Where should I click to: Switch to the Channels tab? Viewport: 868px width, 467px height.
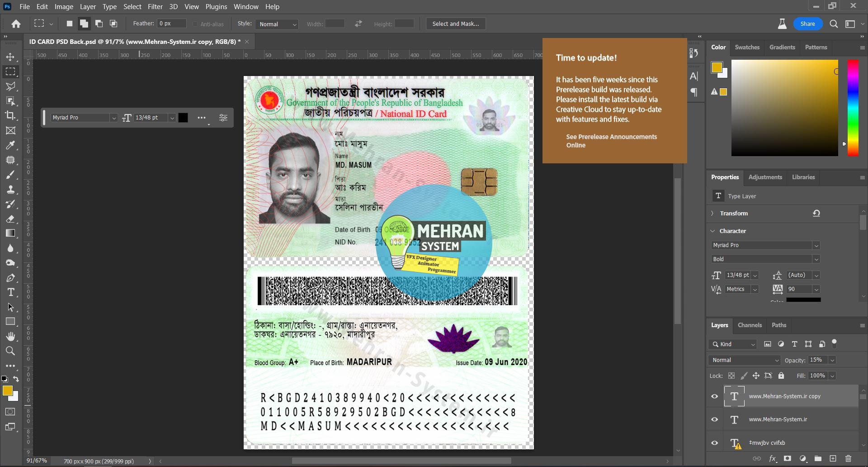click(750, 325)
